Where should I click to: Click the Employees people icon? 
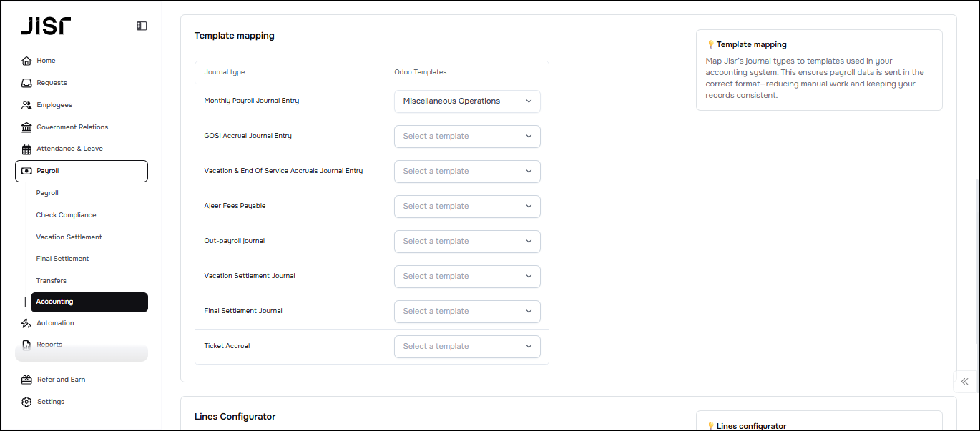pos(26,105)
